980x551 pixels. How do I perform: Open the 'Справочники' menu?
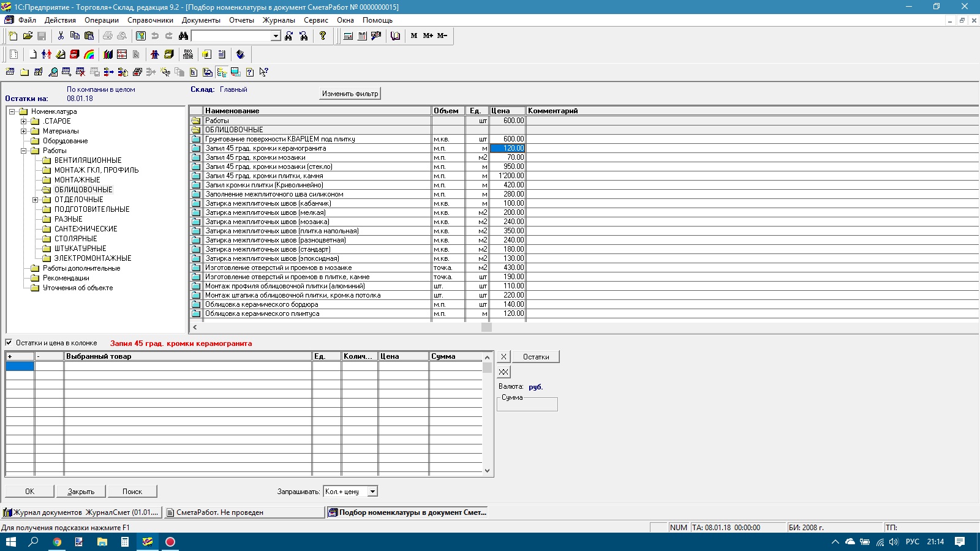150,20
